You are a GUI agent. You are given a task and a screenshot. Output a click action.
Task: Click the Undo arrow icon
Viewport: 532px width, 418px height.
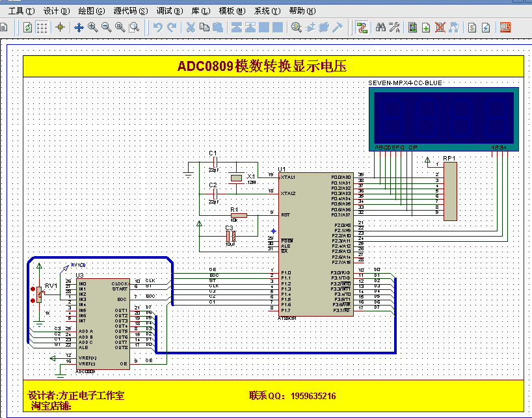158,27
